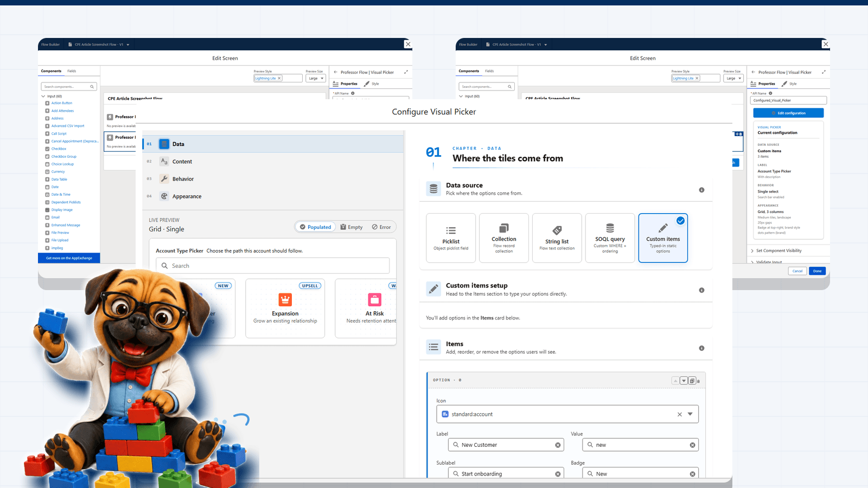Viewport: 868px width, 488px height.
Task: Switch preview to Error state
Action: (382, 227)
